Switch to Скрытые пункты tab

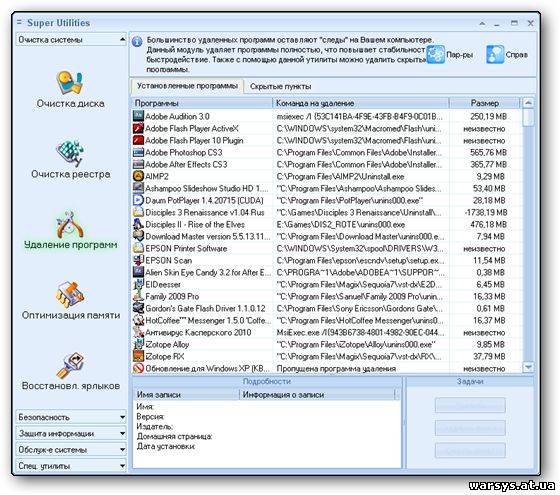pyautogui.click(x=280, y=86)
